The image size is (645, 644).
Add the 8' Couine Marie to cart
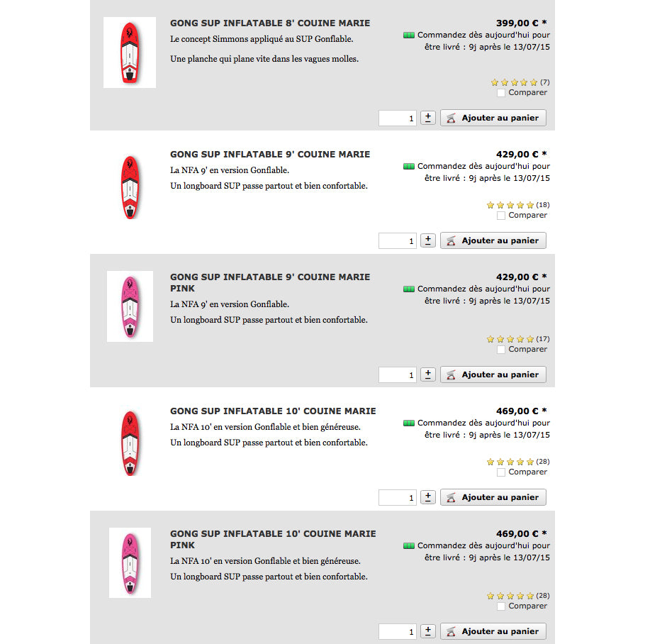click(493, 118)
